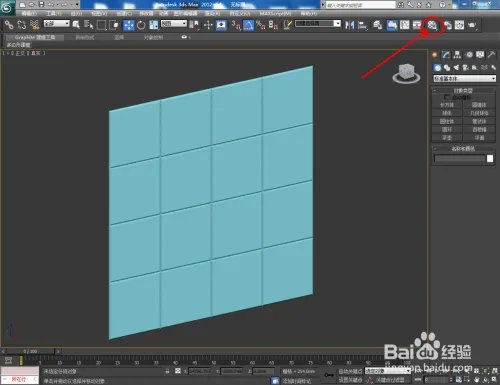Click help search input field
This screenshot has height=385, width=500.
point(360,5)
